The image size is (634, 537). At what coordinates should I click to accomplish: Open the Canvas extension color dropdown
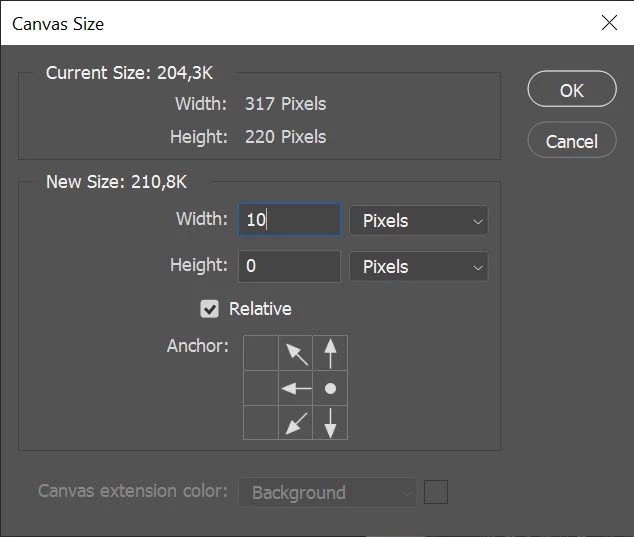click(327, 493)
